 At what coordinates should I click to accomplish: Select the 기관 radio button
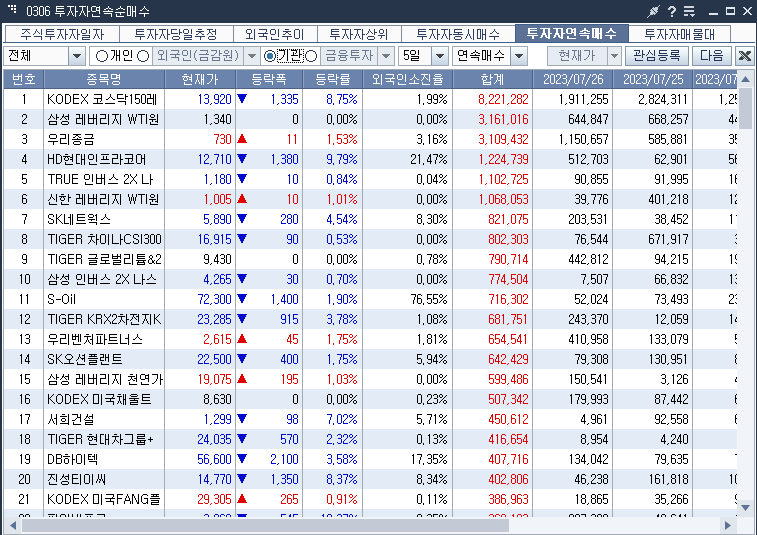tap(270, 56)
